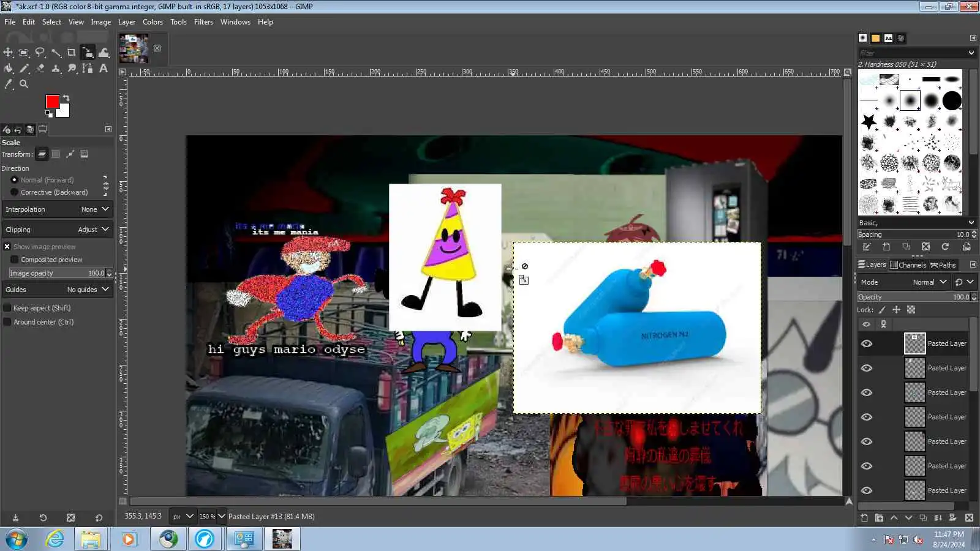Open the layer Mode dropdown

(904, 282)
